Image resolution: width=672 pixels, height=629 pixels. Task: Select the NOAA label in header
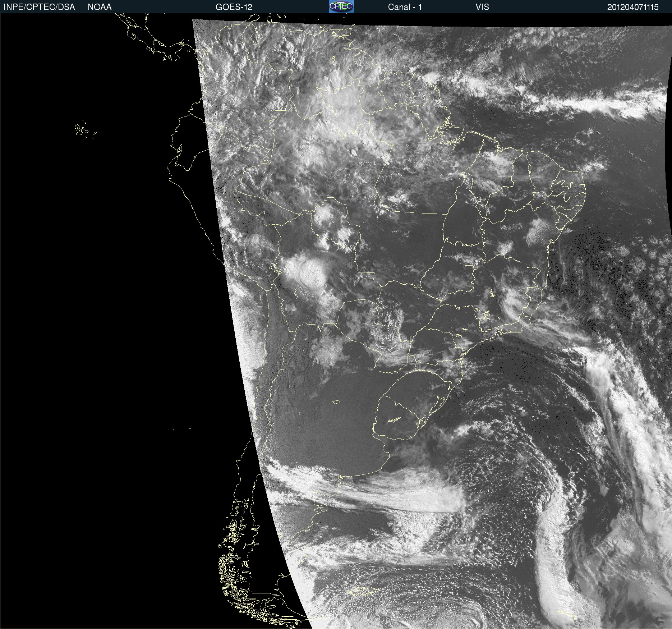100,7
